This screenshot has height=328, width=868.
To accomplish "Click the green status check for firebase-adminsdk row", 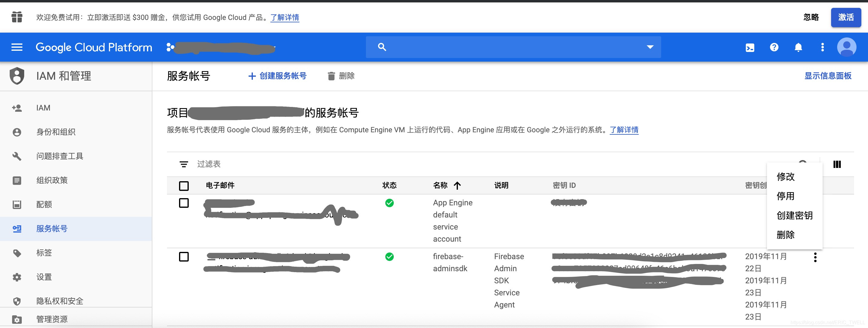I will [x=389, y=257].
